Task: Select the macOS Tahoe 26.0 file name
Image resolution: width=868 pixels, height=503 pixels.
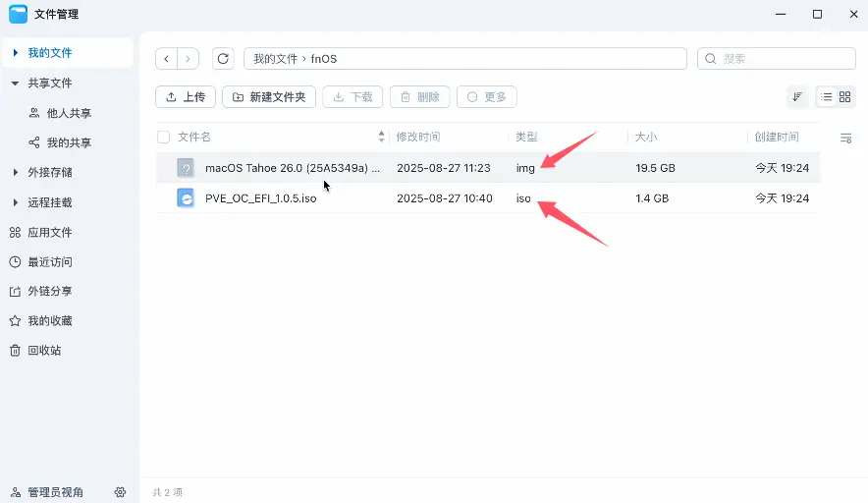Action: point(293,168)
